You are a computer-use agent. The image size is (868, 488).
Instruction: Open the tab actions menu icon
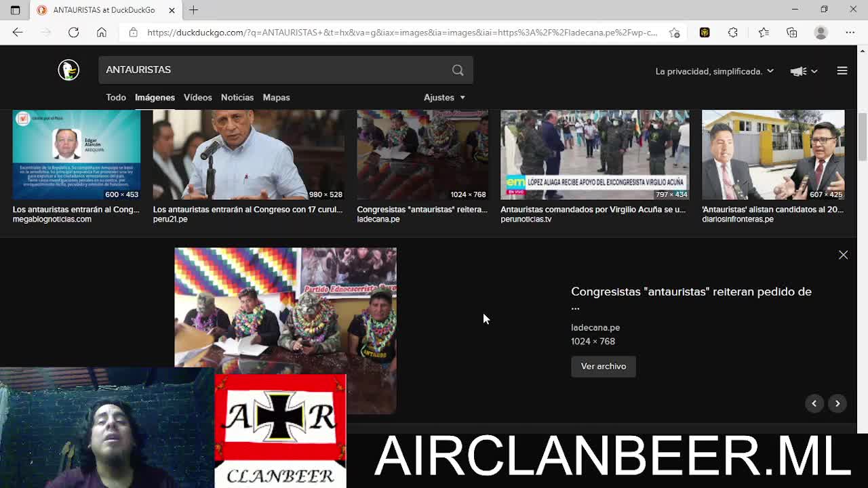(x=15, y=10)
